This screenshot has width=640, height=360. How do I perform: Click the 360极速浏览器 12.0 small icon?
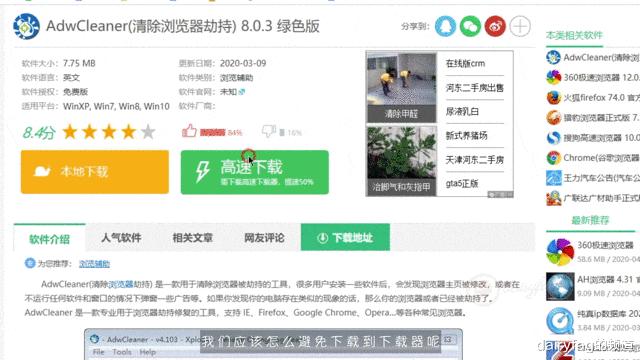pos(553,77)
